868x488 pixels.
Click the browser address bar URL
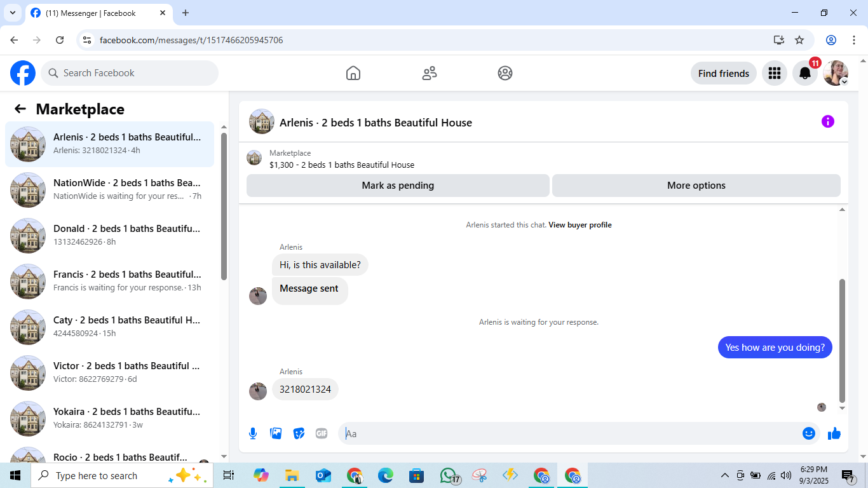pos(191,40)
